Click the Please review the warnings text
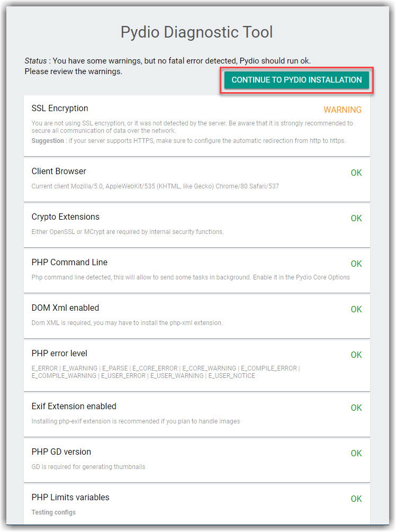The image size is (396, 532). pos(73,71)
